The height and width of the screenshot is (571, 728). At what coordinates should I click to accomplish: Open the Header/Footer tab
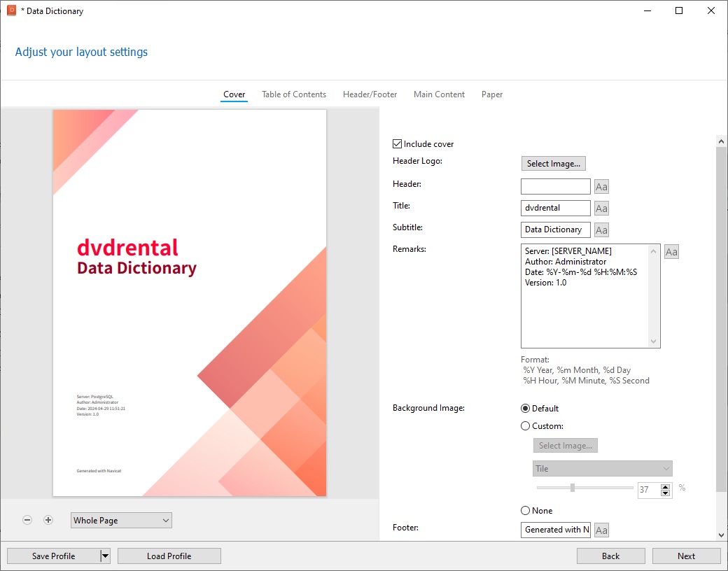coord(370,94)
